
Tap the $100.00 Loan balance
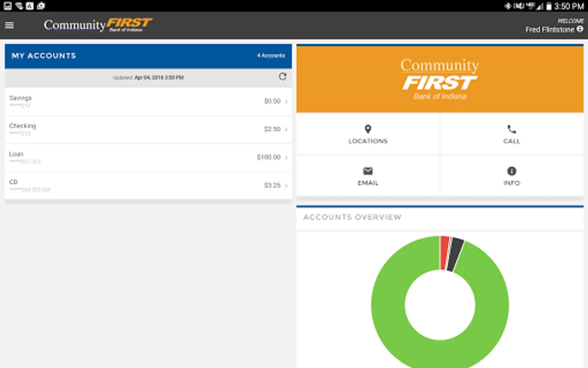tap(269, 157)
